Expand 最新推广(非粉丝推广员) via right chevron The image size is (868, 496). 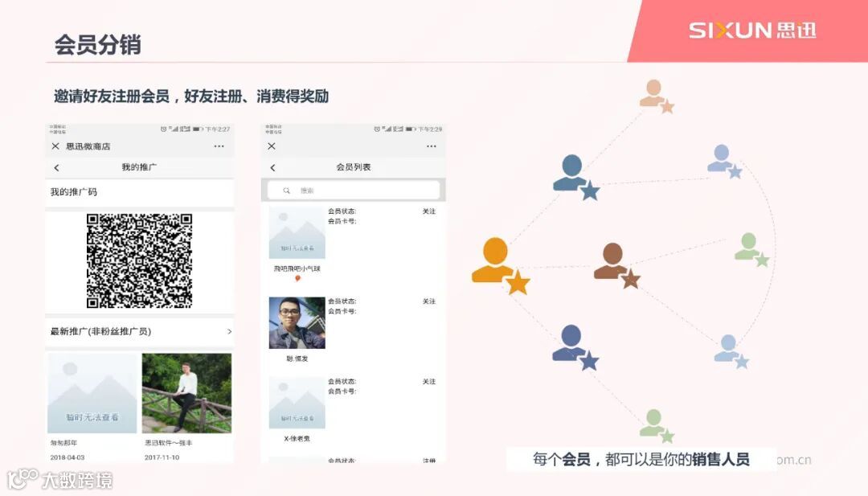[229, 331]
